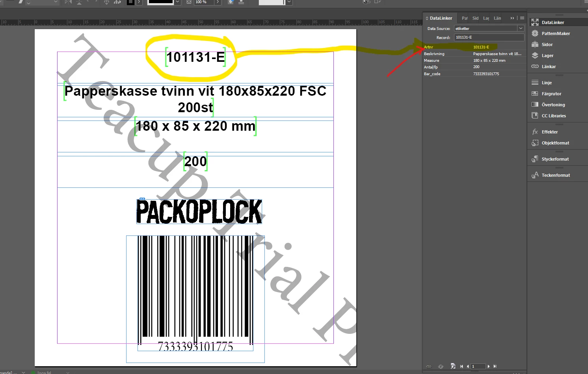Open the Data Source dropdown showing etiketter
The height and width of the screenshot is (374, 588).
click(521, 28)
